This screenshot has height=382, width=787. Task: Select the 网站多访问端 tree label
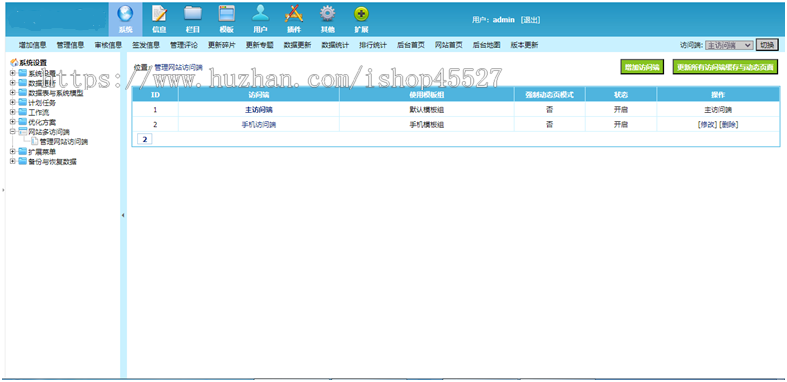[49, 132]
